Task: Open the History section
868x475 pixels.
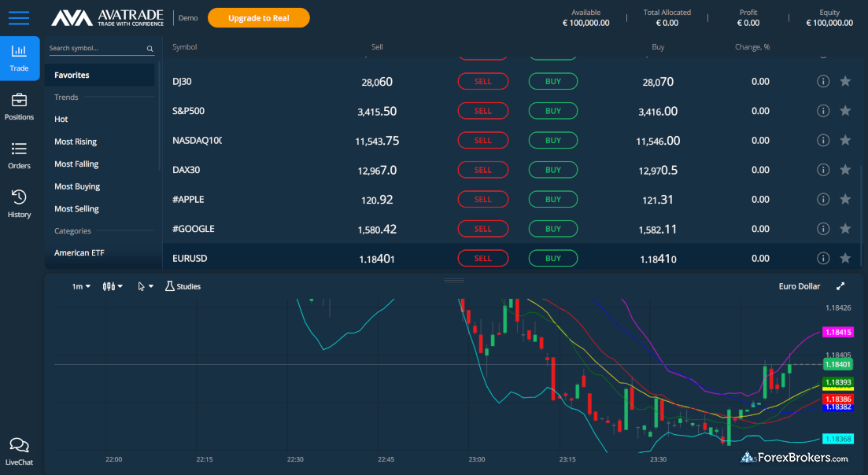Action: pyautogui.click(x=20, y=204)
